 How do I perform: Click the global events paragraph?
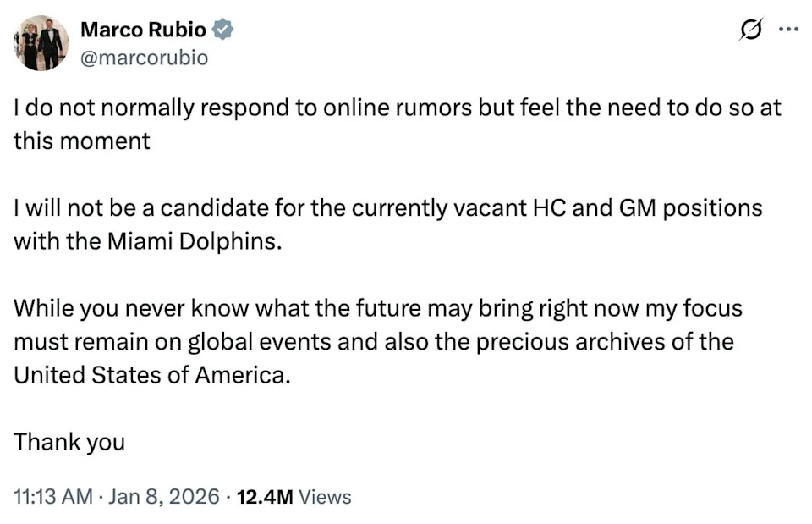coord(378,341)
